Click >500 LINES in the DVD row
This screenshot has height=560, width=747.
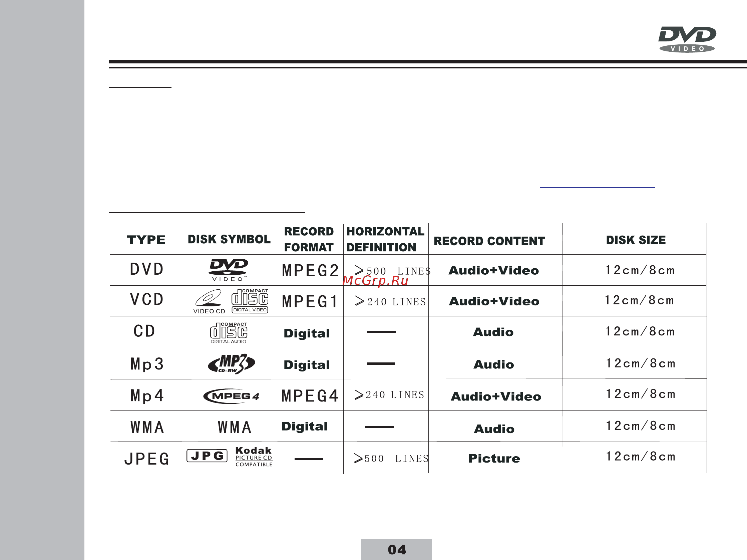click(393, 271)
